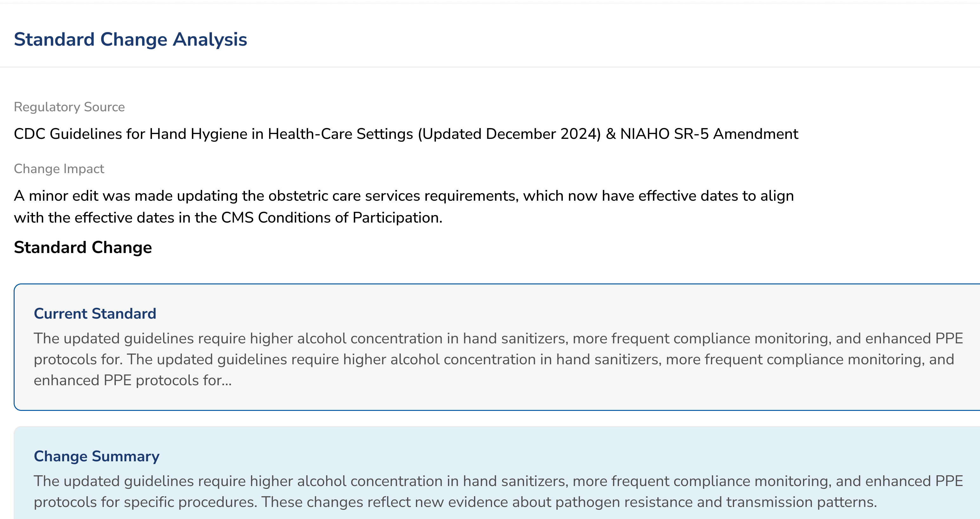The height and width of the screenshot is (519, 980).
Task: Click 'Updated December 2024' in source text
Action: point(510,134)
